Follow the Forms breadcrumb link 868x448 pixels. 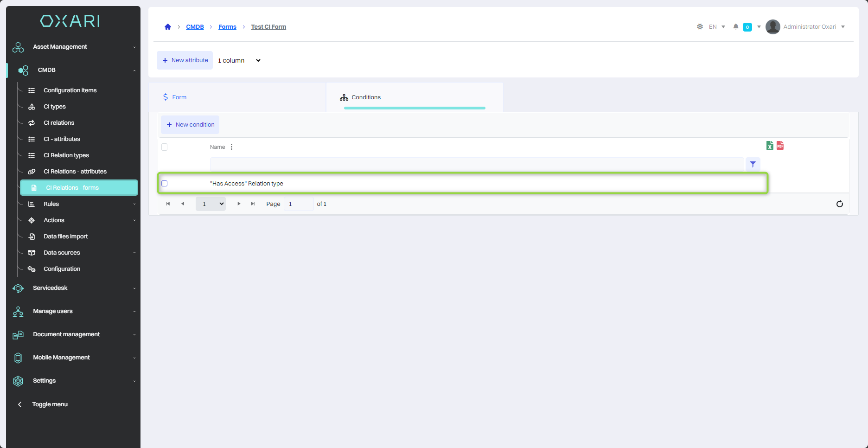(x=227, y=27)
